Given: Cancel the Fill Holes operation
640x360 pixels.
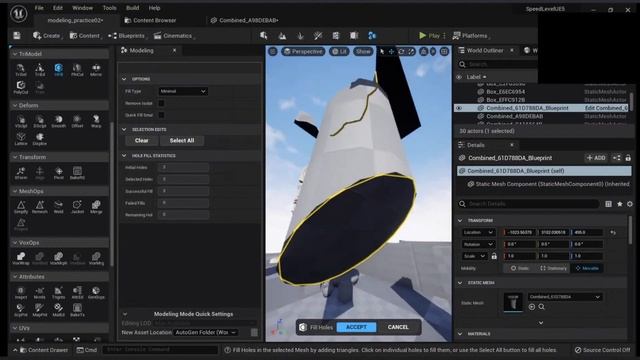Looking at the screenshot, I should pyautogui.click(x=398, y=327).
